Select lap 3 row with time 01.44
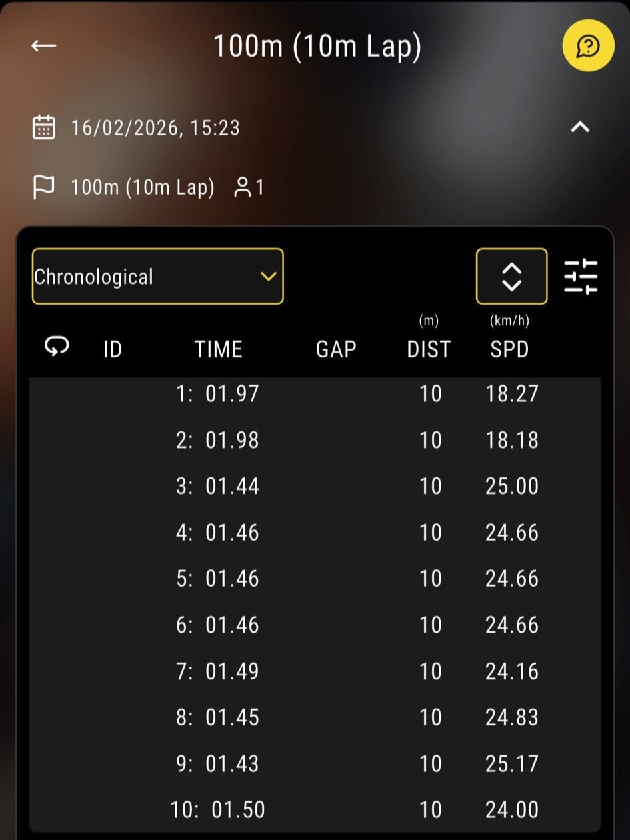630x840 pixels. (x=315, y=486)
